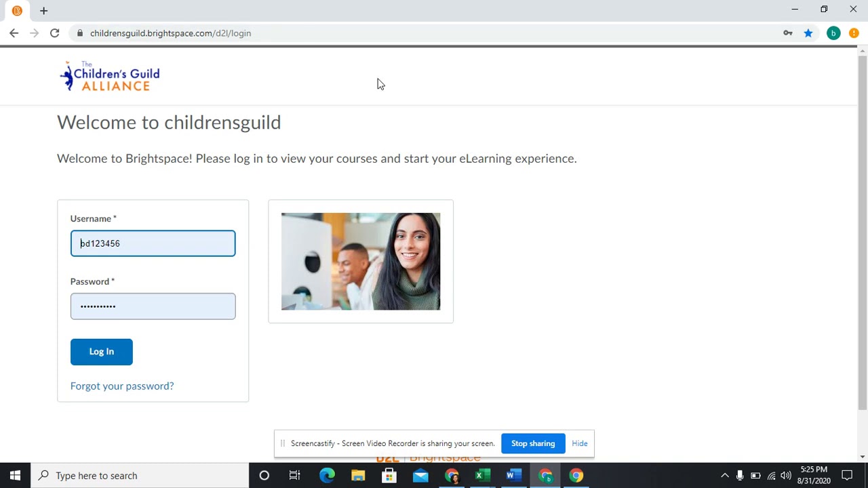The image size is (868, 488).
Task: Switch to Excel in the taskbar
Action: (483, 476)
